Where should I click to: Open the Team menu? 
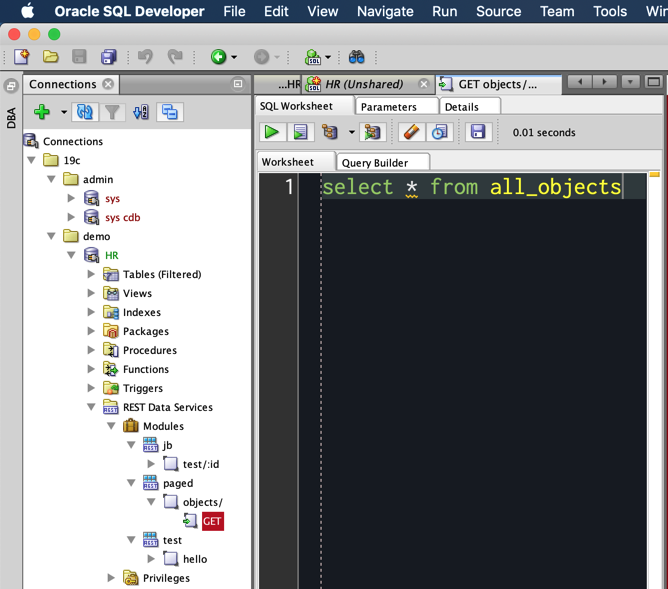coord(557,11)
